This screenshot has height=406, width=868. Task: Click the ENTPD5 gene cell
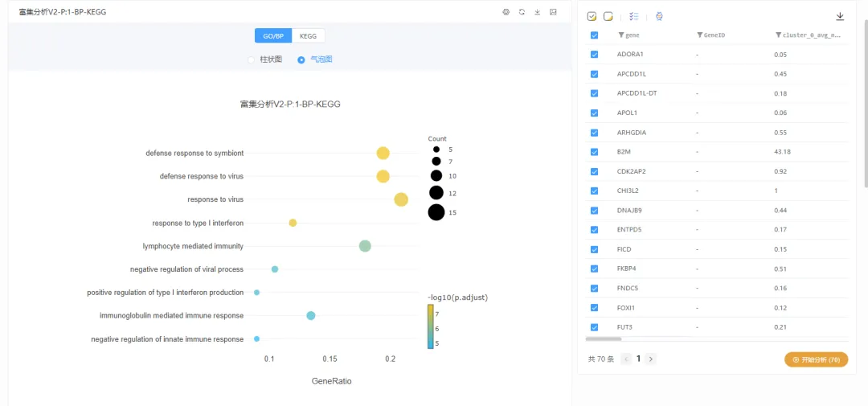[x=629, y=230]
